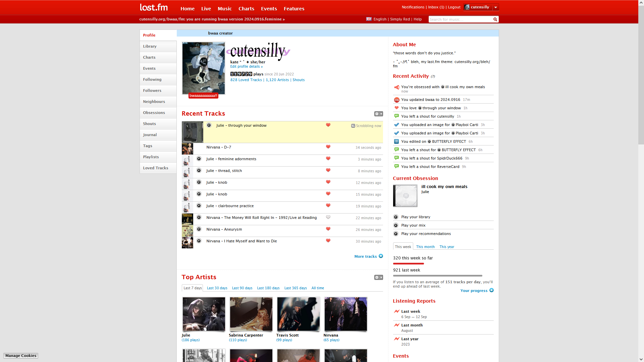Click the '828 Loved Tracks' link

246,80
